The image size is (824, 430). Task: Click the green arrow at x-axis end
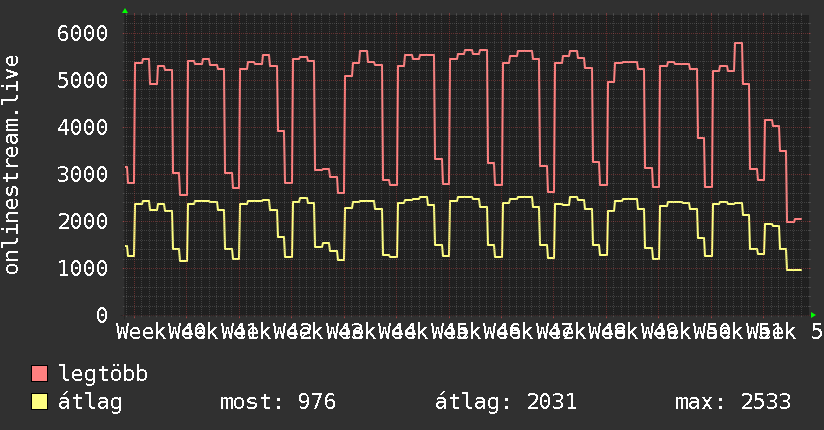[x=813, y=315]
